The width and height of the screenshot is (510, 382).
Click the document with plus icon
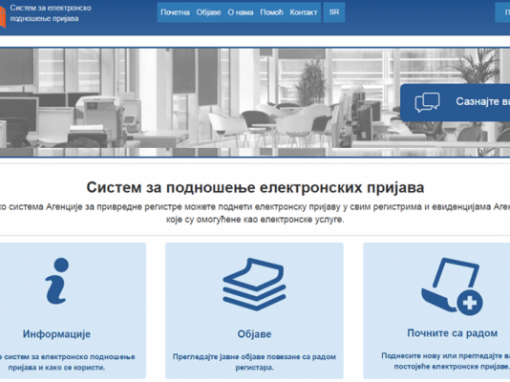pyautogui.click(x=452, y=286)
